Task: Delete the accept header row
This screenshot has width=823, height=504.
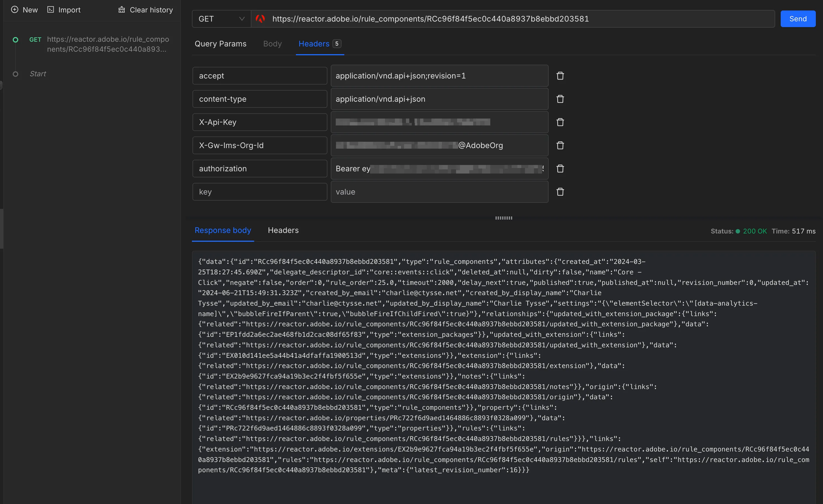Action: [560, 75]
